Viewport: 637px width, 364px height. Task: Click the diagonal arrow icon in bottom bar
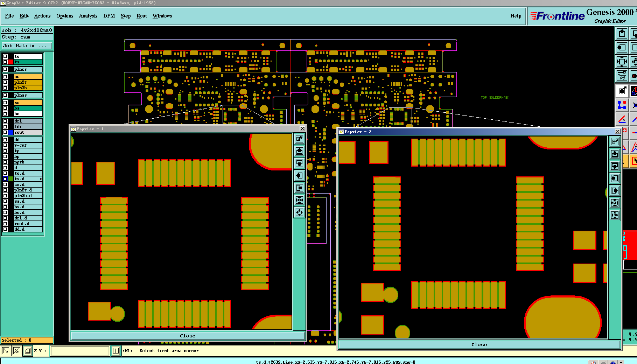coord(6,350)
